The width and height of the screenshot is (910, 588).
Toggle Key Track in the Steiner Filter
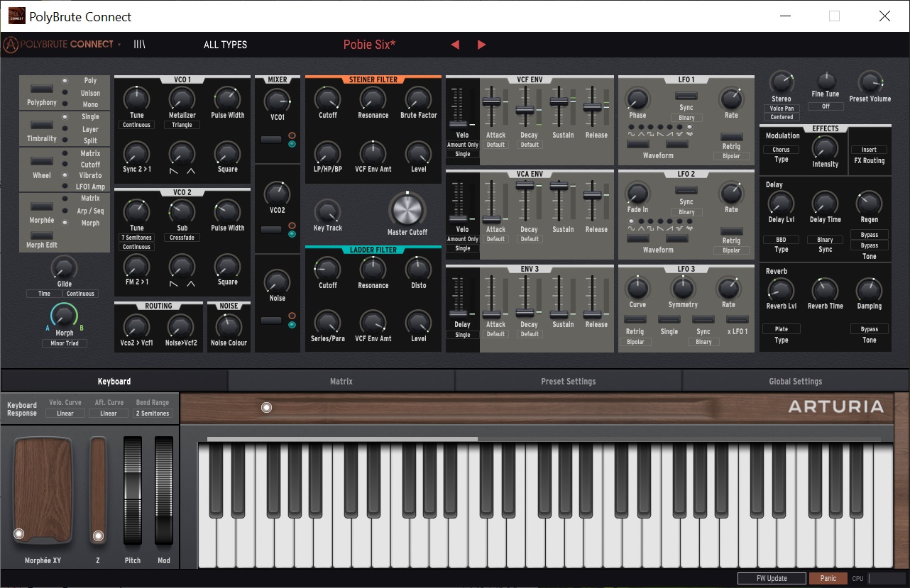[327, 209]
